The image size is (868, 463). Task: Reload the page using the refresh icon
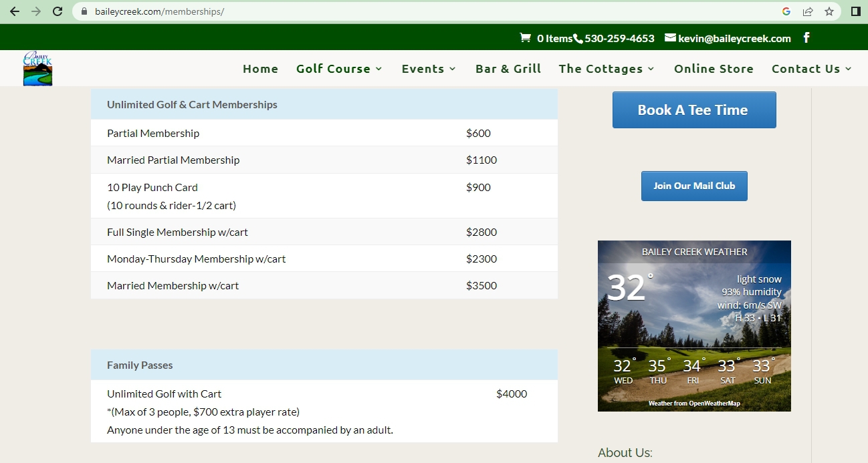pyautogui.click(x=58, y=11)
